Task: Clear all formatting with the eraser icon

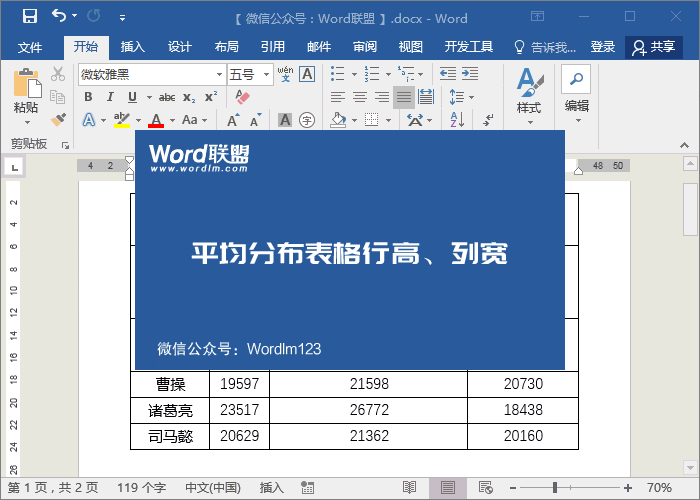Action: pyautogui.click(x=242, y=97)
